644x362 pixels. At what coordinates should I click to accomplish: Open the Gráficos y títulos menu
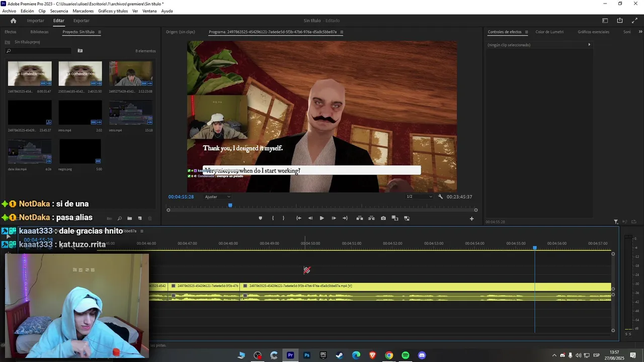[x=113, y=11]
